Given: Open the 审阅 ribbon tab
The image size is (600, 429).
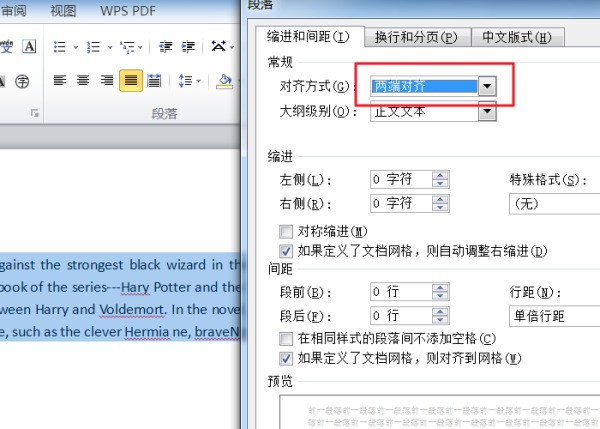Looking at the screenshot, I should (14, 11).
